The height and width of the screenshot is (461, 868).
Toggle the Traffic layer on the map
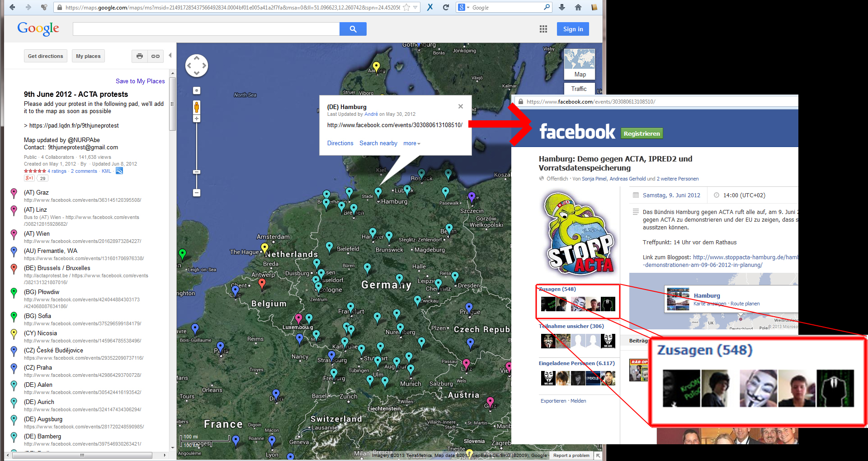[x=579, y=89]
